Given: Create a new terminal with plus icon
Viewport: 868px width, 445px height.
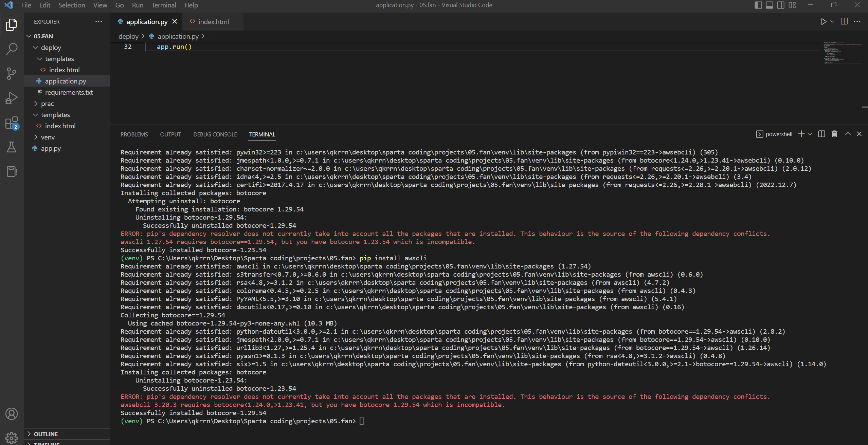Looking at the screenshot, I should (801, 134).
